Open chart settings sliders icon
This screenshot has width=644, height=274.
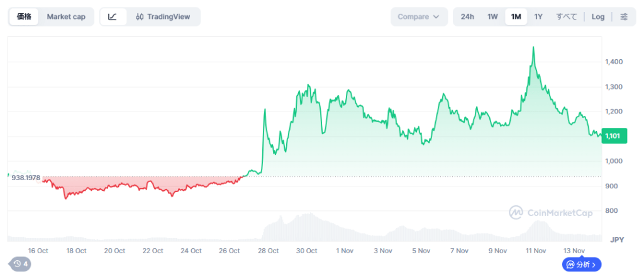click(x=623, y=16)
